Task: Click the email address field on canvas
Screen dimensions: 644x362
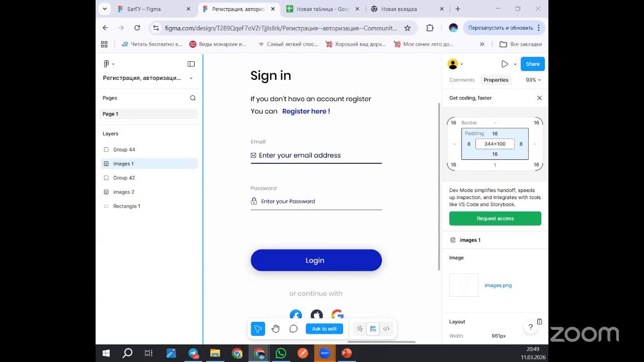Action: point(316,155)
